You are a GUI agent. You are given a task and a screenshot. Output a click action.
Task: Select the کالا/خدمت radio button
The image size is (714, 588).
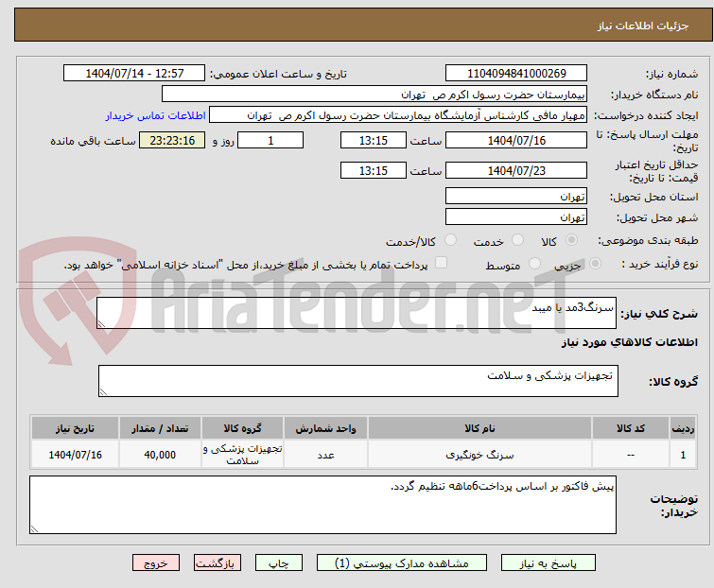(450, 240)
